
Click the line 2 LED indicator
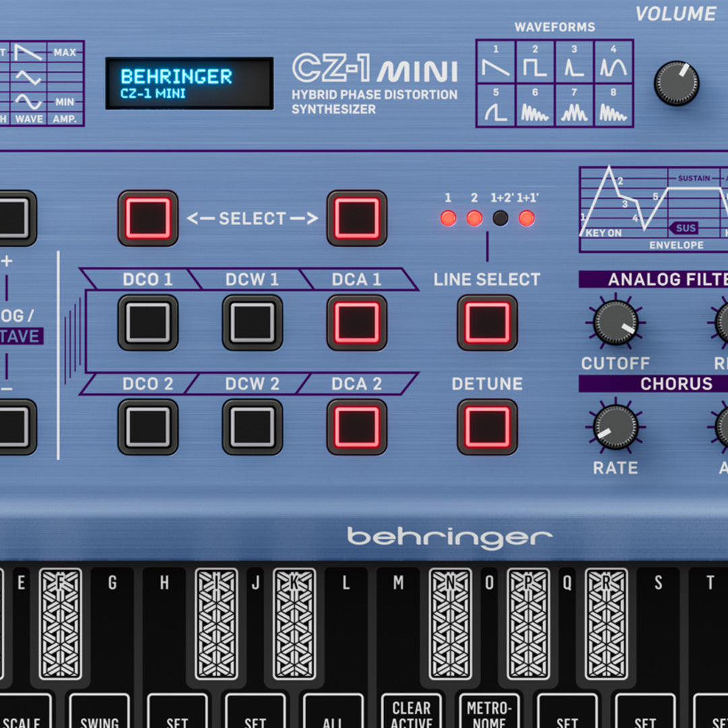click(x=474, y=218)
